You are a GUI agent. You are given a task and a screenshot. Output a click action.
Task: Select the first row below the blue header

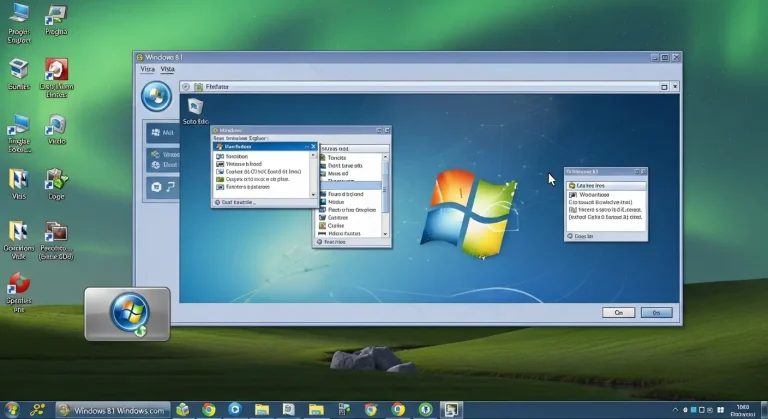click(263, 156)
